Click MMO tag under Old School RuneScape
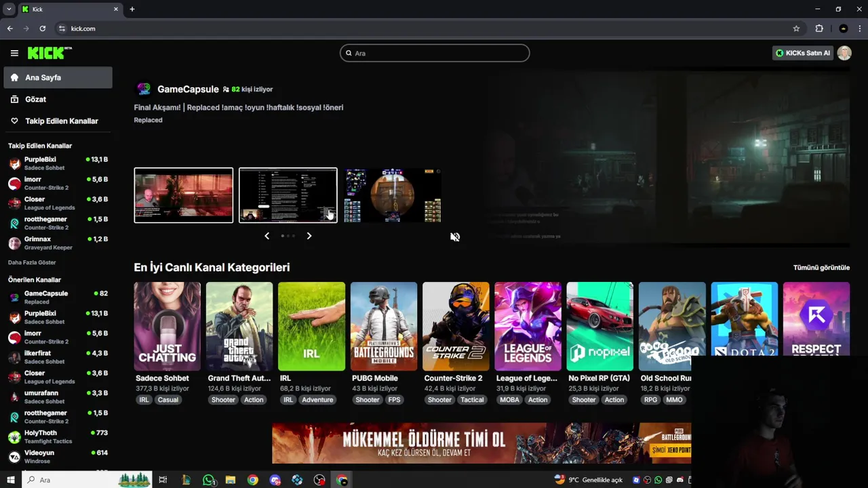The width and height of the screenshot is (868, 488). point(674,400)
